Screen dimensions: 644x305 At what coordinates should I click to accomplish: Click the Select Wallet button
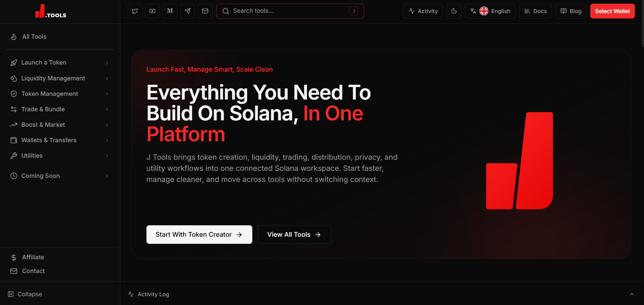(612, 11)
